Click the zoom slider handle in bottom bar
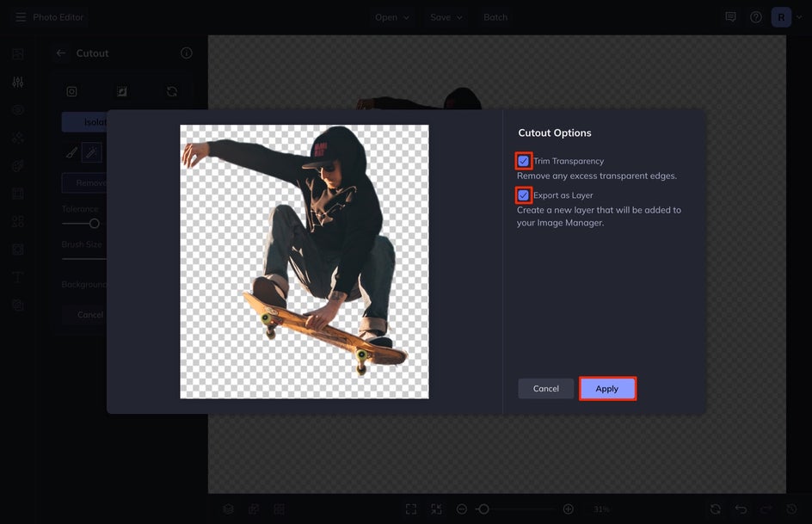This screenshot has width=812, height=524. coord(483,509)
